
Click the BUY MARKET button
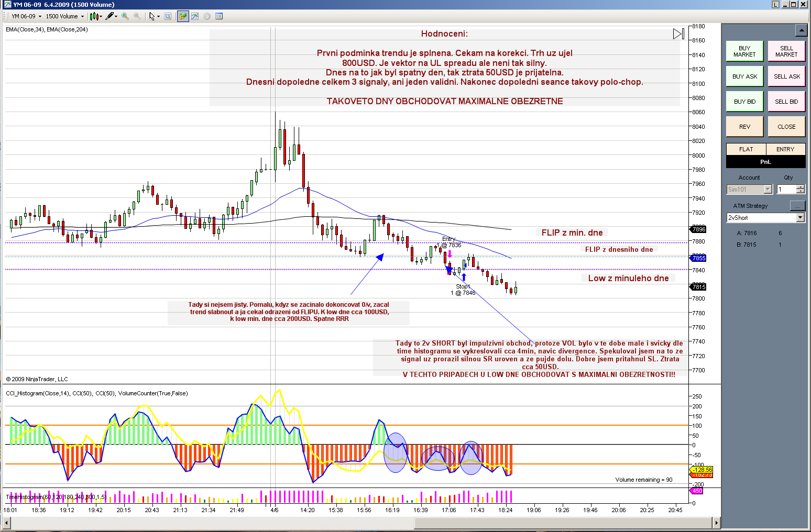click(744, 51)
